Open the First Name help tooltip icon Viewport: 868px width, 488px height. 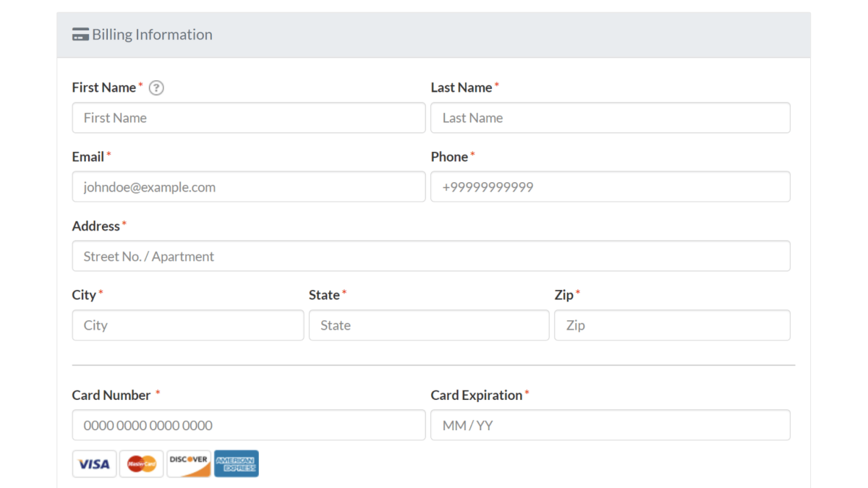[156, 87]
